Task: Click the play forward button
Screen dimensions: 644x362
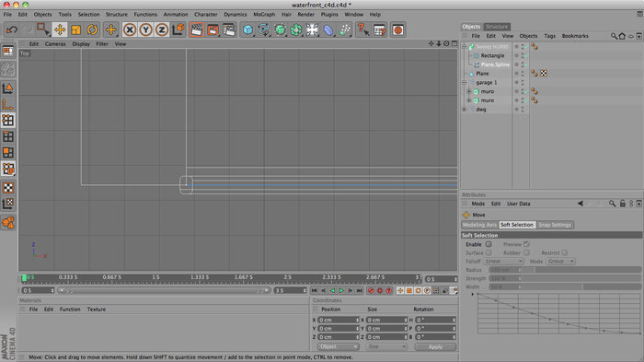Action: (341, 290)
